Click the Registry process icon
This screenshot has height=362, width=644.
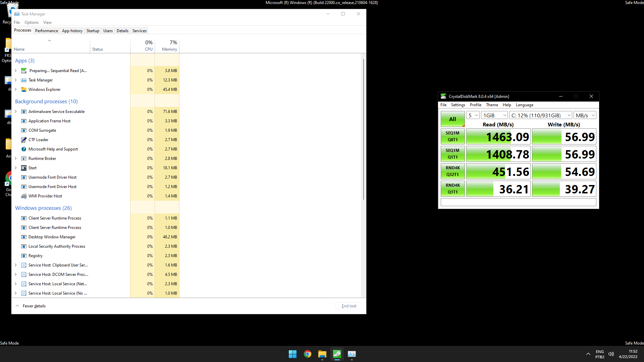(24, 256)
